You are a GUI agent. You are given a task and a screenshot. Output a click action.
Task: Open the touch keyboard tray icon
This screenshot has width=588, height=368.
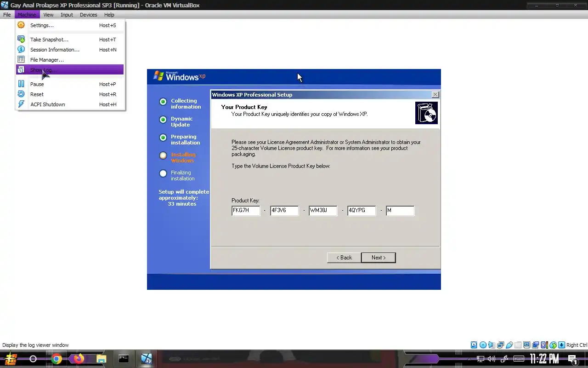click(x=519, y=359)
